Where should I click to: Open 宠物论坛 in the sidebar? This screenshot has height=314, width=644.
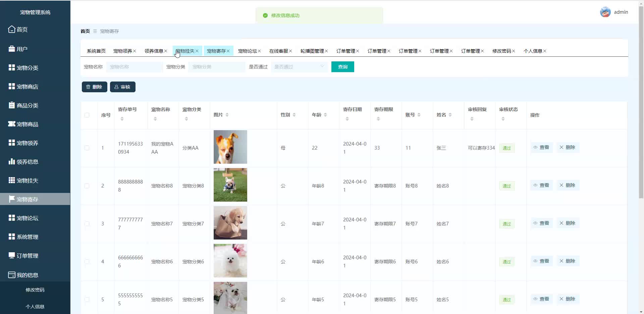point(35,218)
